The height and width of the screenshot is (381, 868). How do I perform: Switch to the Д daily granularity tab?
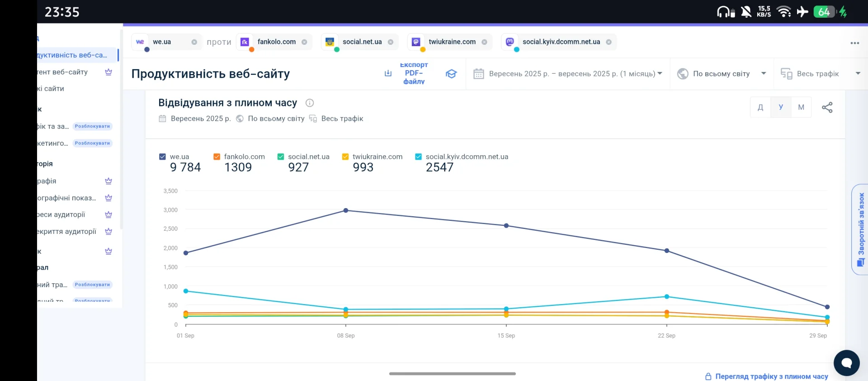760,107
